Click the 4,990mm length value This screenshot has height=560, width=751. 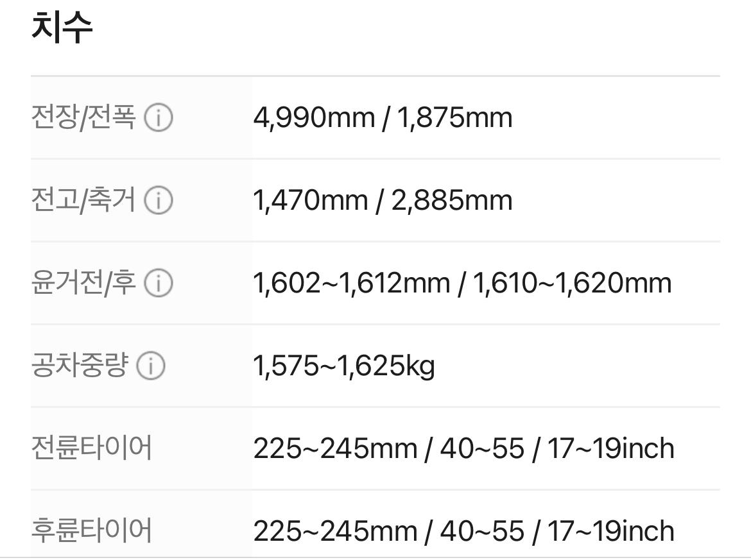314,118
